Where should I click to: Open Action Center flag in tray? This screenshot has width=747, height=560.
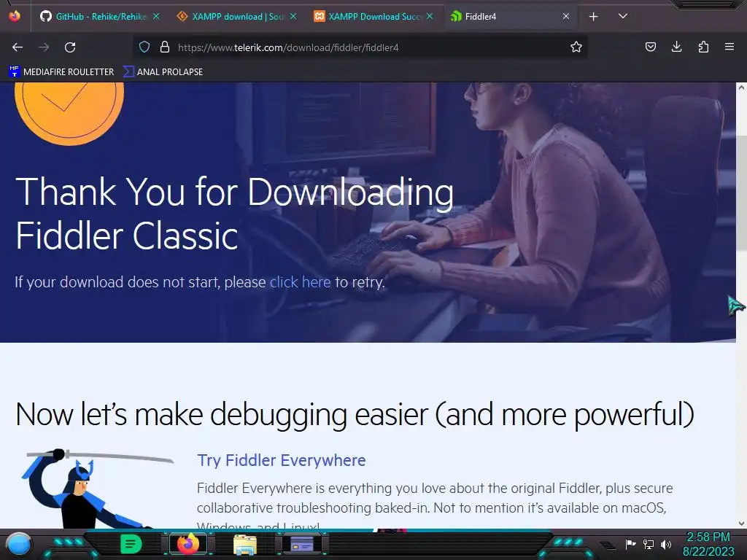630,544
